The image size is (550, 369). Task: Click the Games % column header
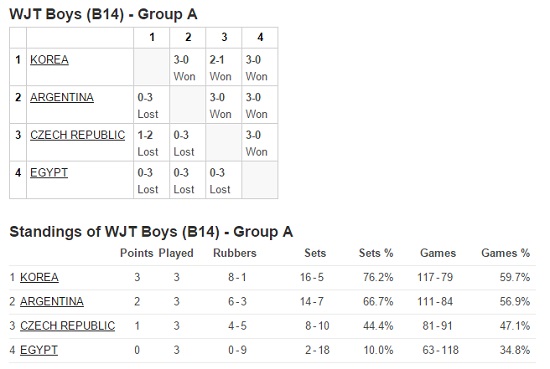pyautogui.click(x=505, y=253)
